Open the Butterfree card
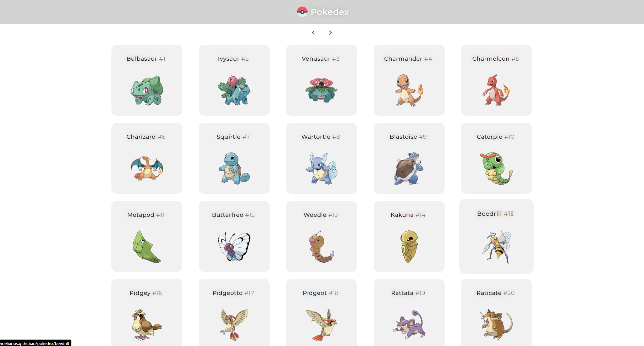The height and width of the screenshot is (346, 644). pos(234,236)
